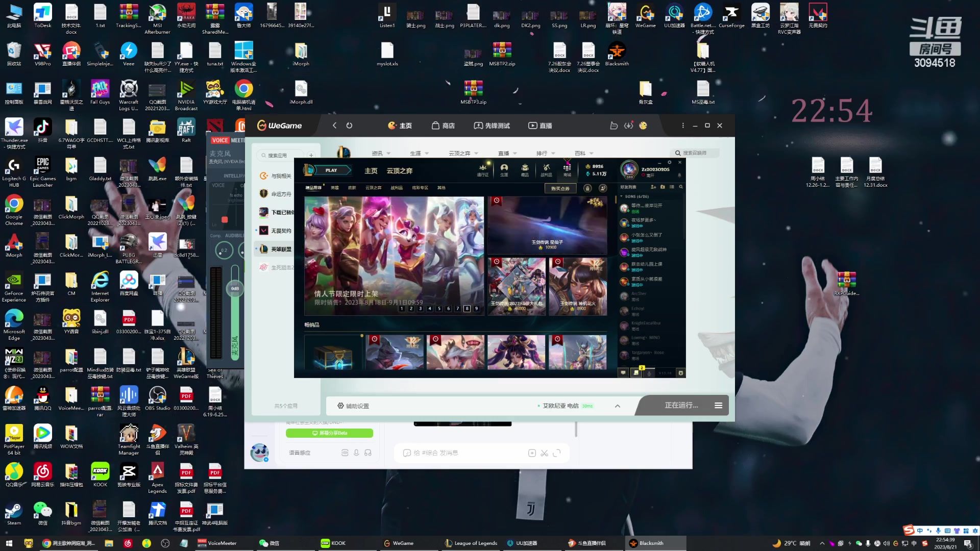Open WeGame three-dot menu
This screenshot has height=551, width=980.
683,126
